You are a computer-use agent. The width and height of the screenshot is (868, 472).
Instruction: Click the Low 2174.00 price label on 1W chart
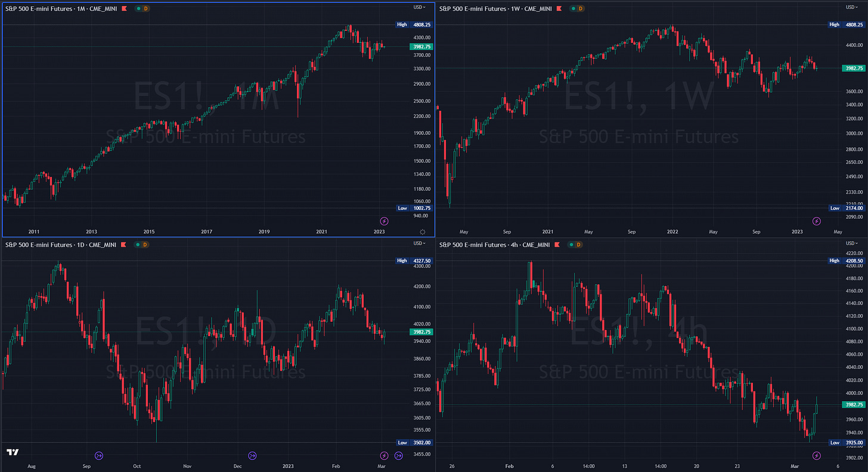(848, 208)
